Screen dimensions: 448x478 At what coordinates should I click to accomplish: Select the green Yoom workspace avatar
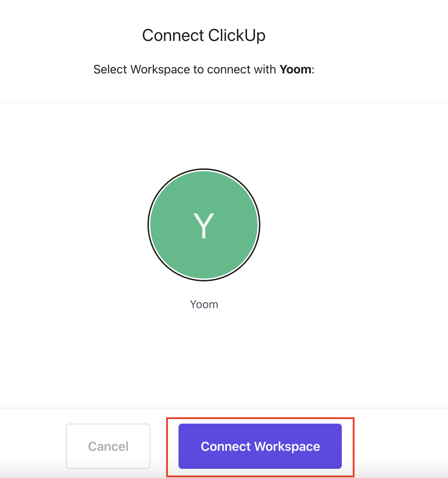point(204,225)
